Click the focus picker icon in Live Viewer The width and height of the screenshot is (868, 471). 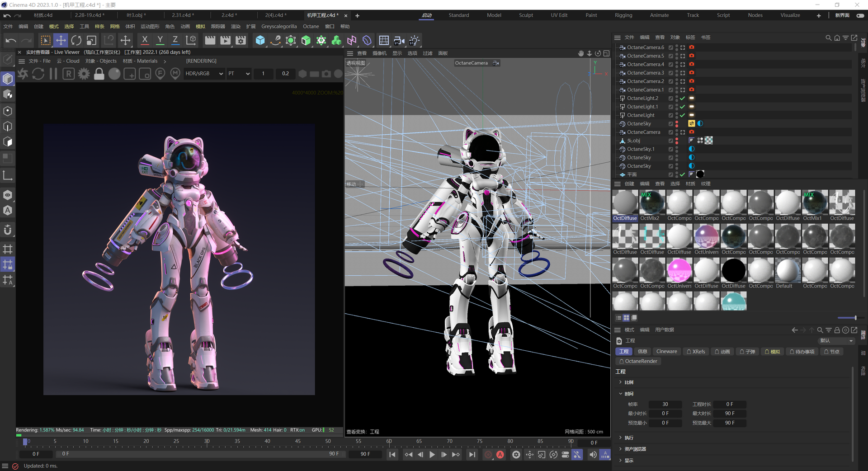pyautogui.click(x=160, y=74)
